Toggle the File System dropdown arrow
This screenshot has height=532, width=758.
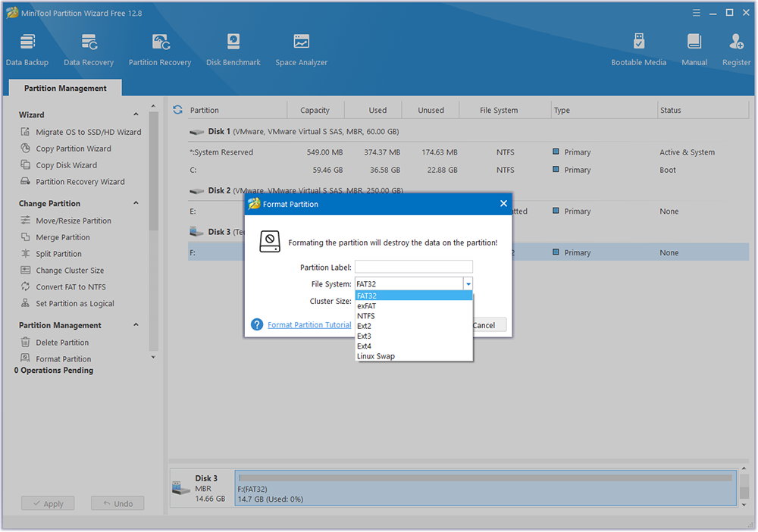[x=468, y=284]
